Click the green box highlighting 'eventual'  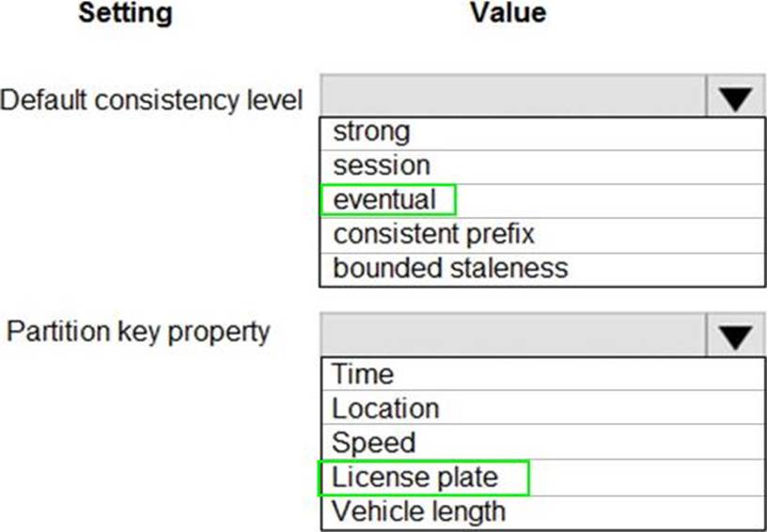pos(388,200)
